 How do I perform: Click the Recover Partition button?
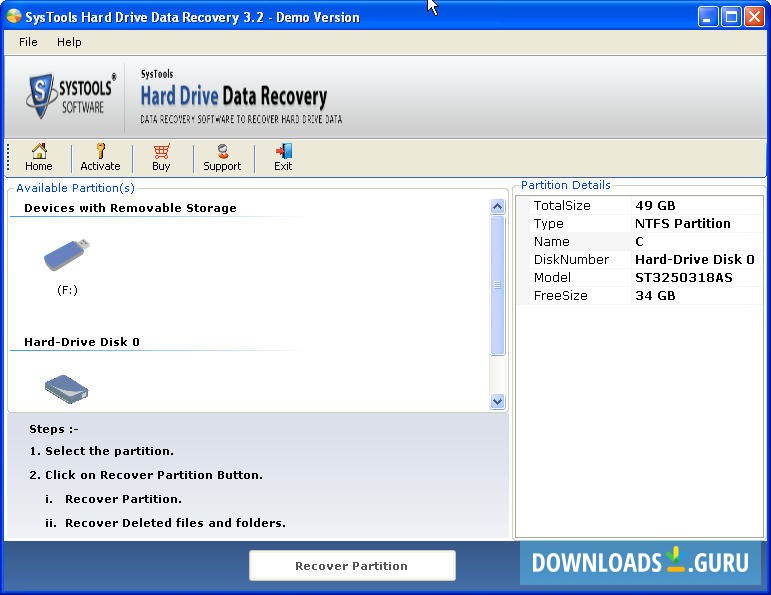tap(352, 565)
